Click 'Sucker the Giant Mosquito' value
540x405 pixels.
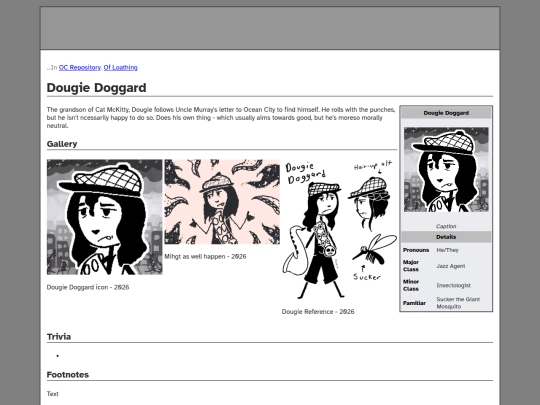(x=458, y=303)
